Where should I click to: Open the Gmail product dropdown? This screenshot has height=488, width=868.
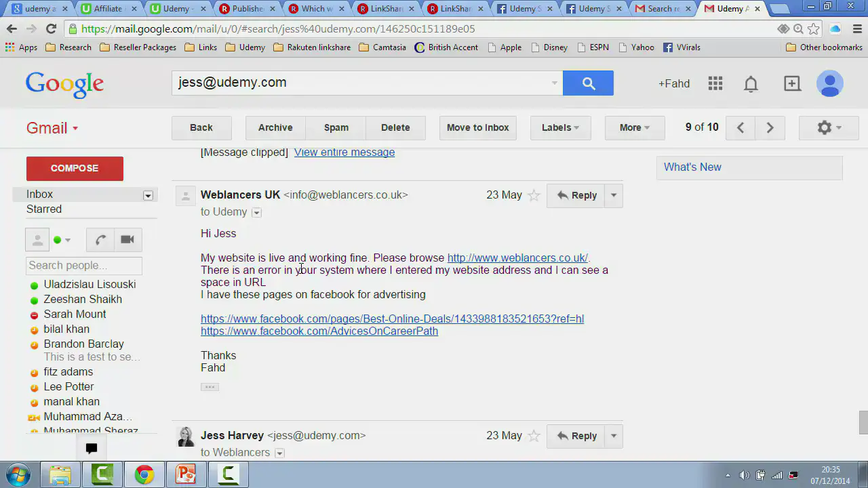coord(52,128)
